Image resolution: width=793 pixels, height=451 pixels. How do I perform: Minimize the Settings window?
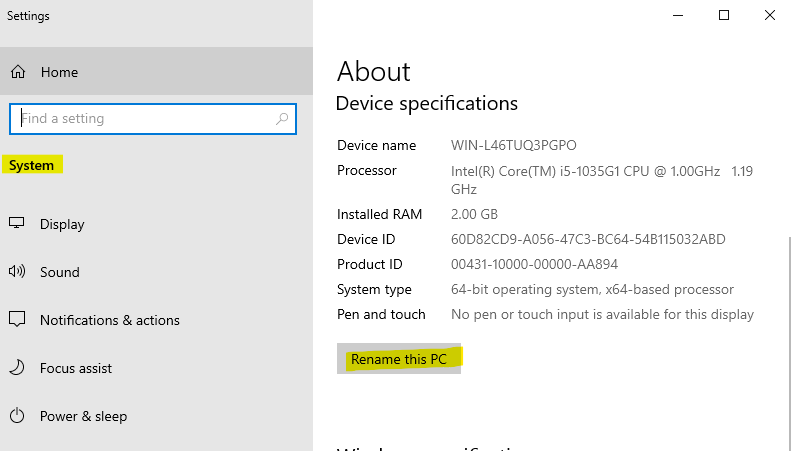coord(678,15)
